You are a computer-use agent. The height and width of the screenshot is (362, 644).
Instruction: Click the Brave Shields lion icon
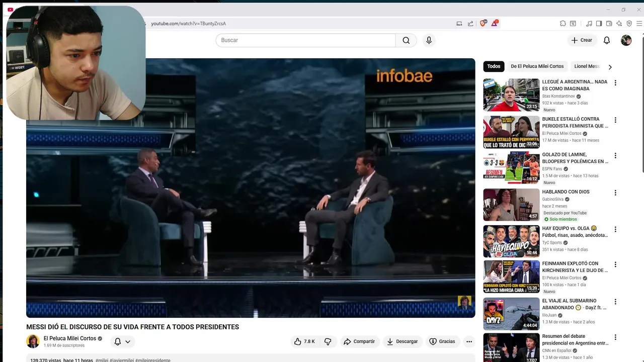(x=484, y=23)
